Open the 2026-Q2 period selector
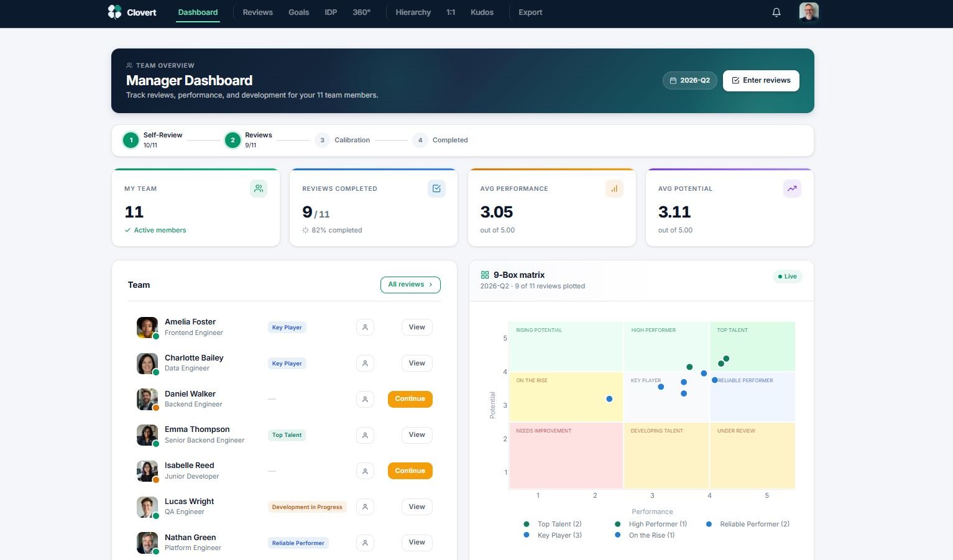 [x=690, y=80]
